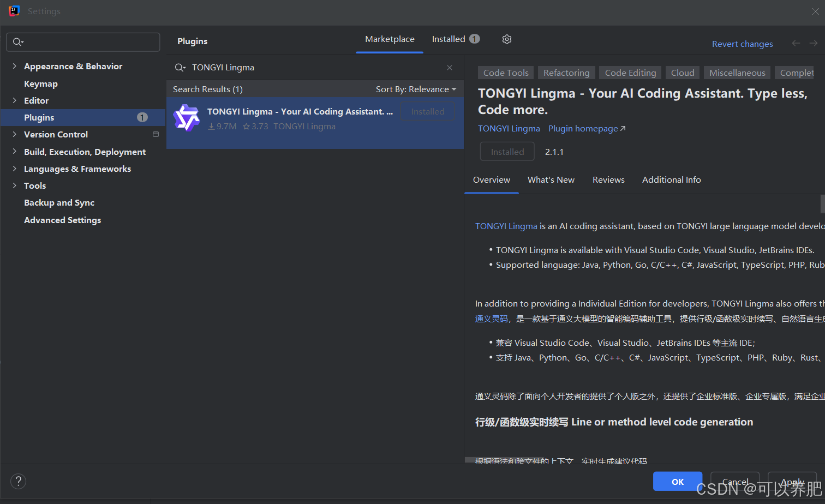Click the 3.73 star rating
Viewport: 825px width, 504px height.
tap(255, 127)
